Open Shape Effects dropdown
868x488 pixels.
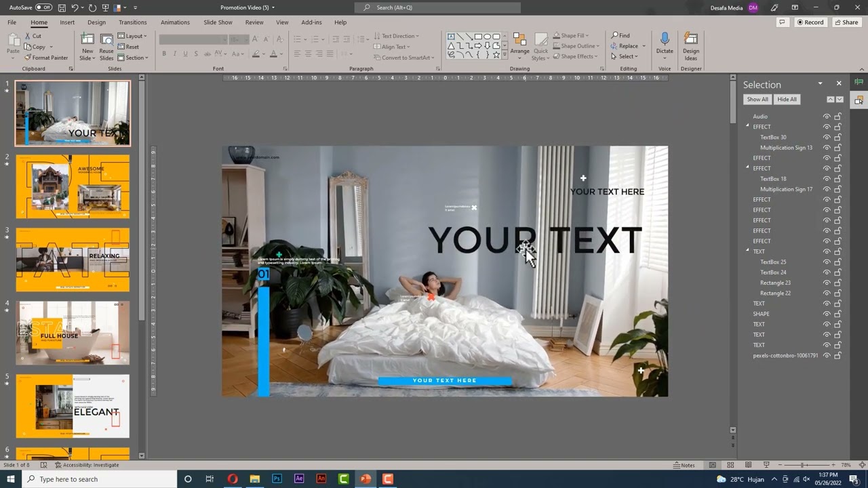tap(575, 57)
